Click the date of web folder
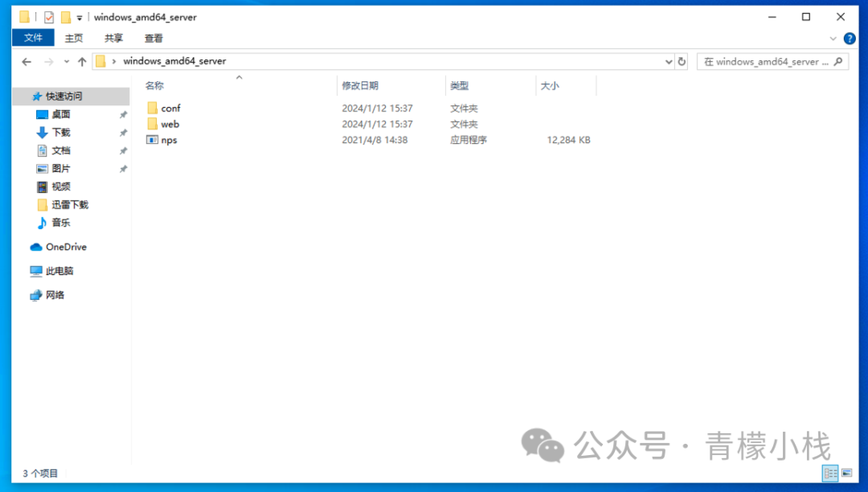This screenshot has height=492, width=868. (377, 124)
